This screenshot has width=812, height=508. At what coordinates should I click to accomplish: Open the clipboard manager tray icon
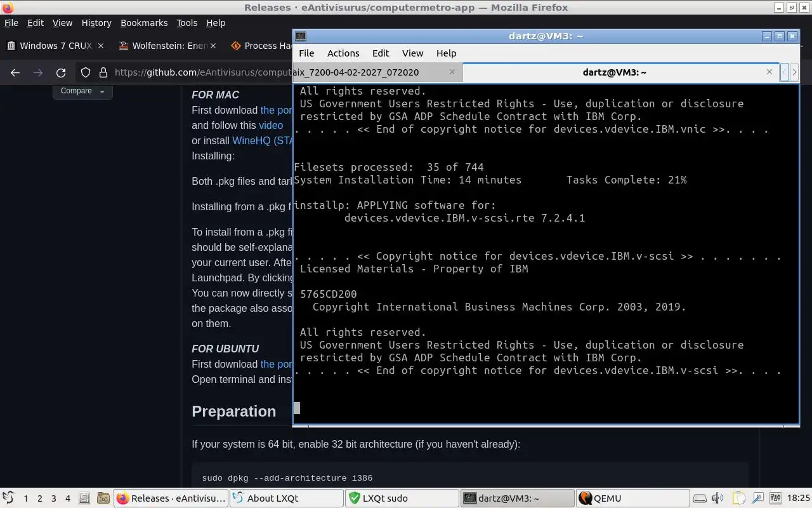click(738, 498)
